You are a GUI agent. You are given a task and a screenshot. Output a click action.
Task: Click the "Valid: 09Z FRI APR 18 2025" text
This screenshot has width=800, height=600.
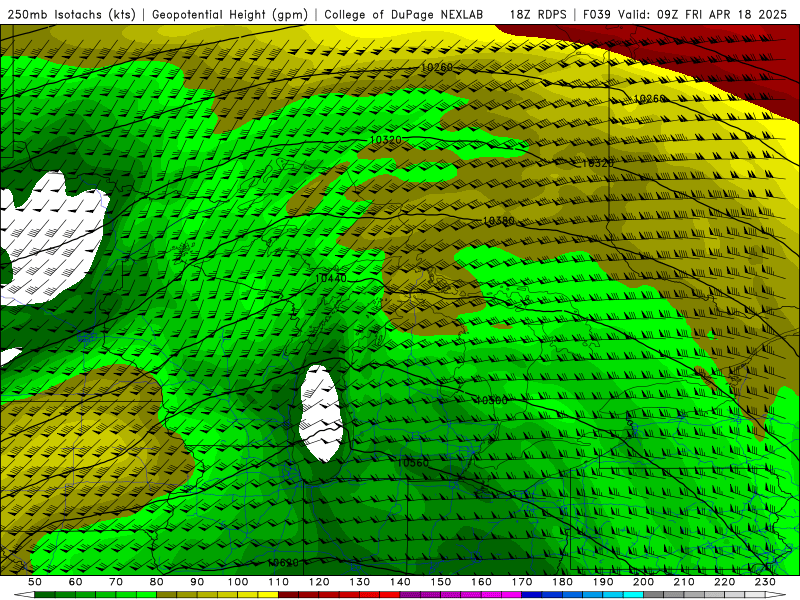pos(703,15)
